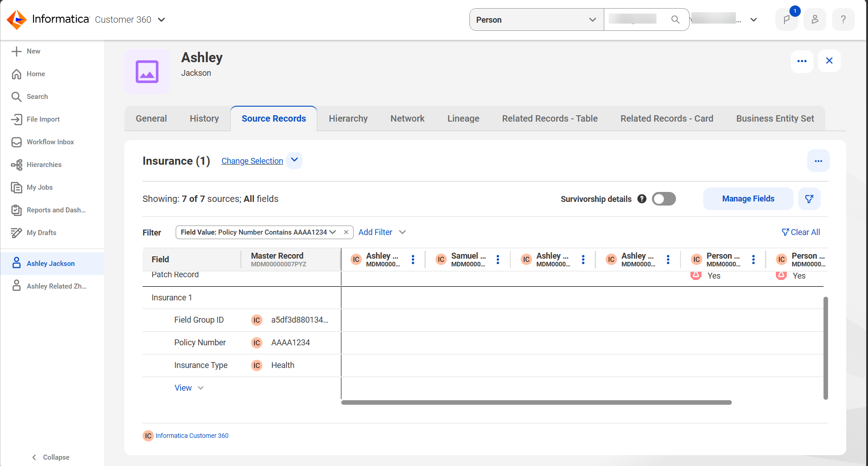Image resolution: width=868 pixels, height=466 pixels.
Task: Switch to the History tab
Action: point(204,118)
